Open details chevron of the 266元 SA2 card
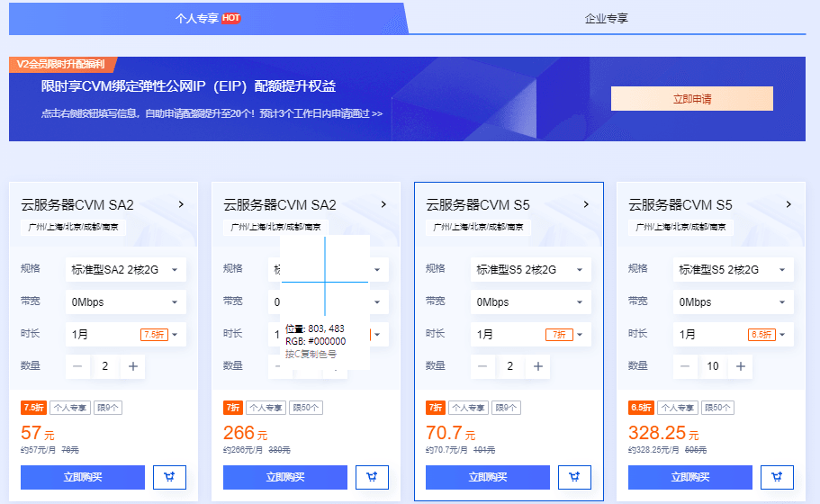This screenshot has width=820, height=504. [x=383, y=204]
